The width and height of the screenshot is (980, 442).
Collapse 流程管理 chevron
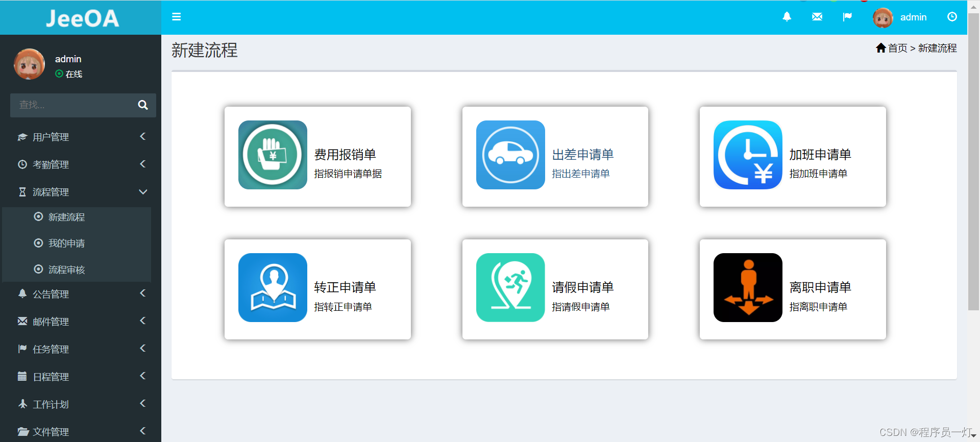click(x=143, y=192)
